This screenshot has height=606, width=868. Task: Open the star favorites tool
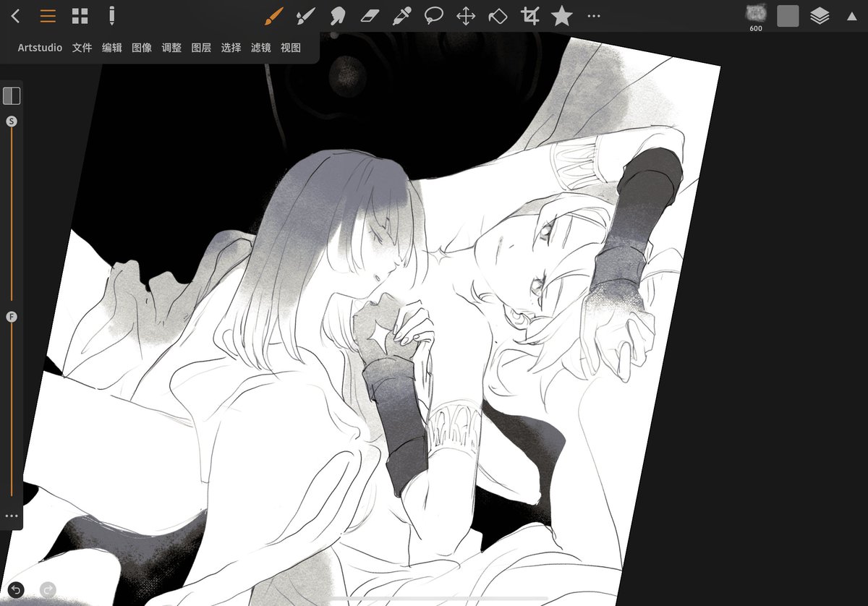[562, 16]
